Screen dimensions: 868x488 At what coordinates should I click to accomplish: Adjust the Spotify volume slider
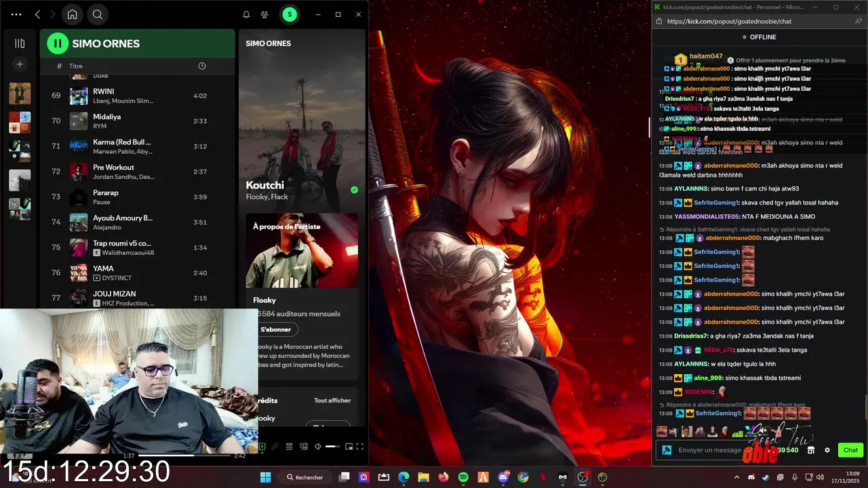332,447
